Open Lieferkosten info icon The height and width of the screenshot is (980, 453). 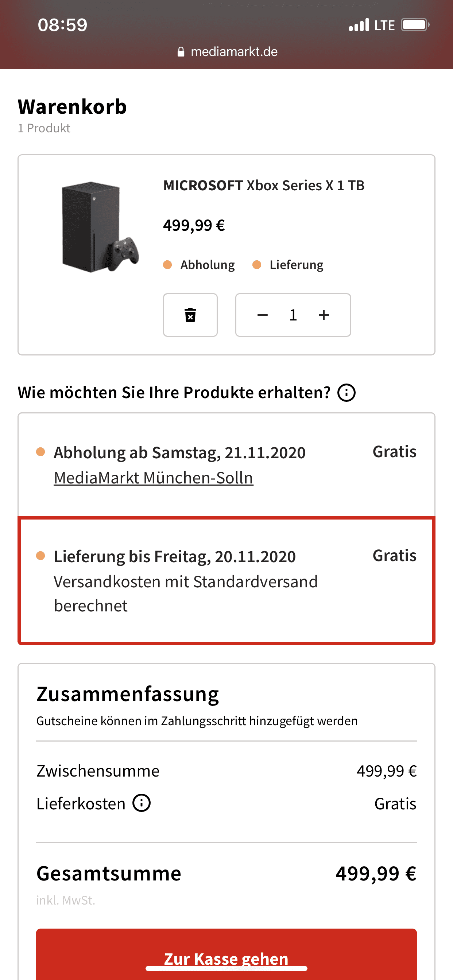(x=142, y=803)
